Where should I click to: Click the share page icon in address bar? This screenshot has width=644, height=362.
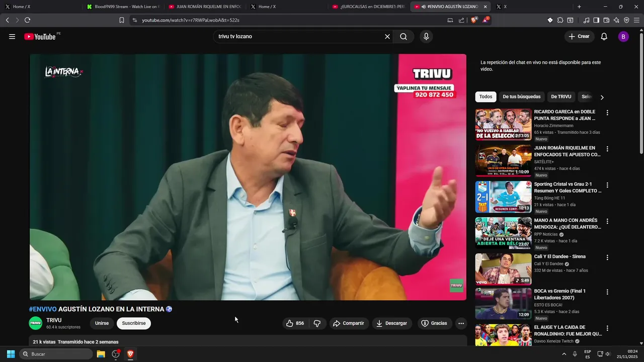tap(461, 20)
